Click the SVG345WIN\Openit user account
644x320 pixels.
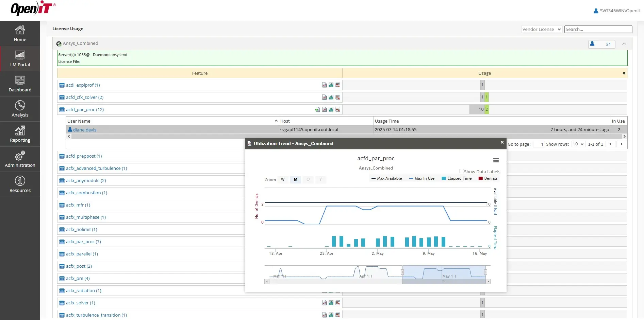click(x=617, y=11)
